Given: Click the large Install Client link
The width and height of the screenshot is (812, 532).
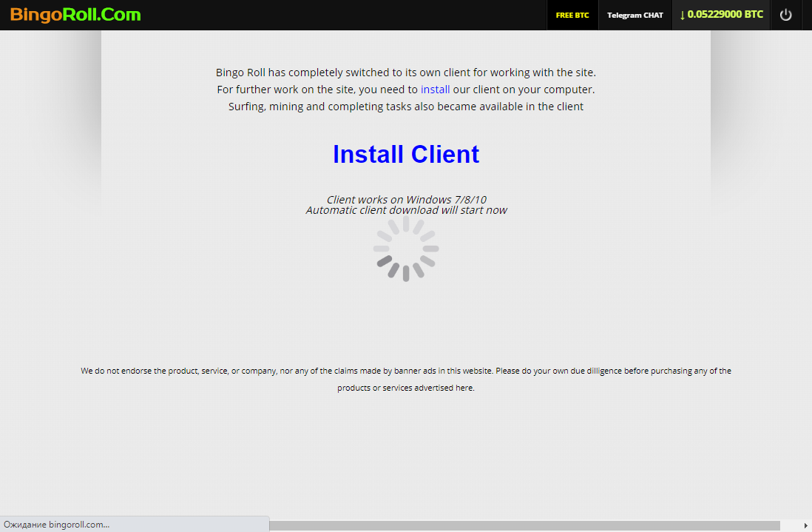Looking at the screenshot, I should [406, 155].
